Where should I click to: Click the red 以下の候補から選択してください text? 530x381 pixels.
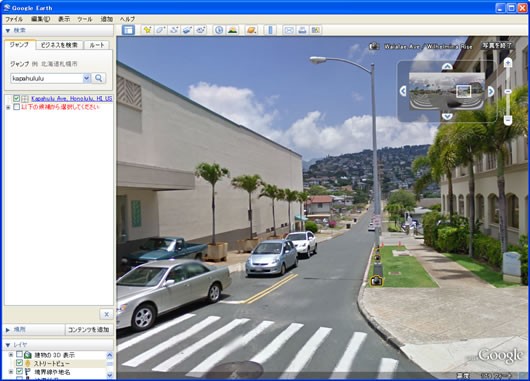(60, 107)
